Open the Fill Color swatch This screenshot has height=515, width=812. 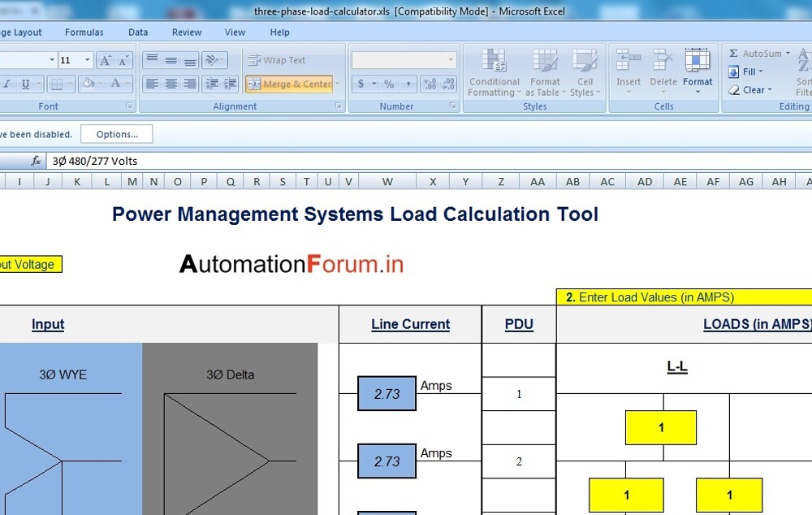tap(88, 83)
